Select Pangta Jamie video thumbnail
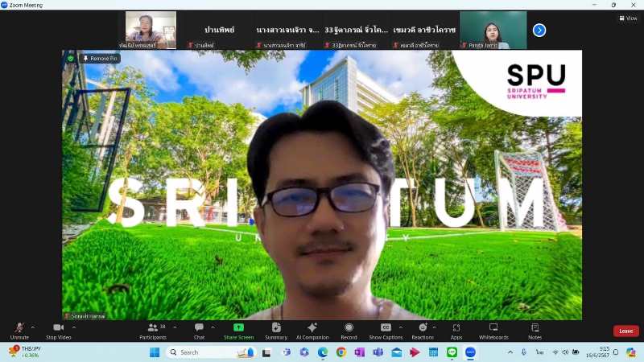This screenshot has height=362, width=644. pos(493,31)
